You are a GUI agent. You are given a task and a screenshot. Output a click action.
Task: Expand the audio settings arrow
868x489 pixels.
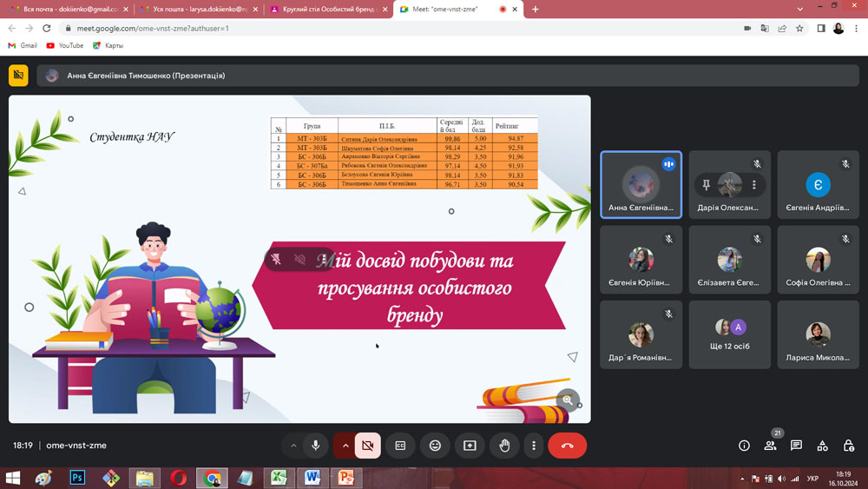coord(293,446)
